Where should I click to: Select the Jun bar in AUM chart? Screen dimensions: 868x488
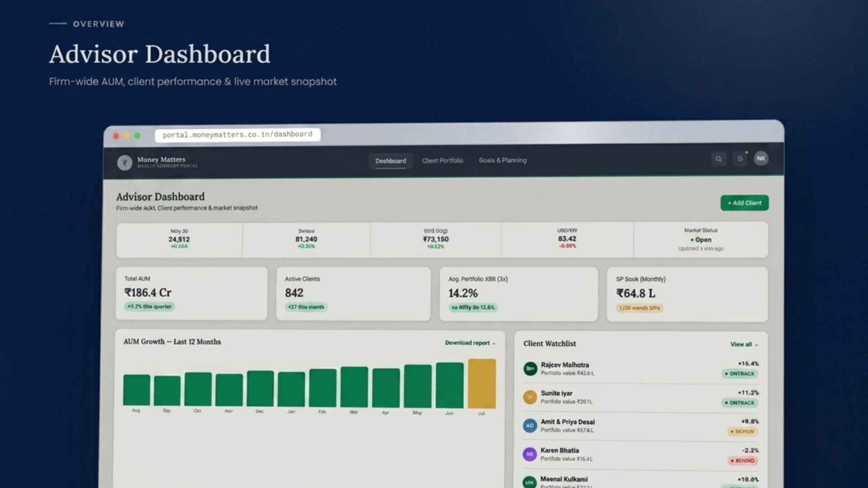point(450,385)
